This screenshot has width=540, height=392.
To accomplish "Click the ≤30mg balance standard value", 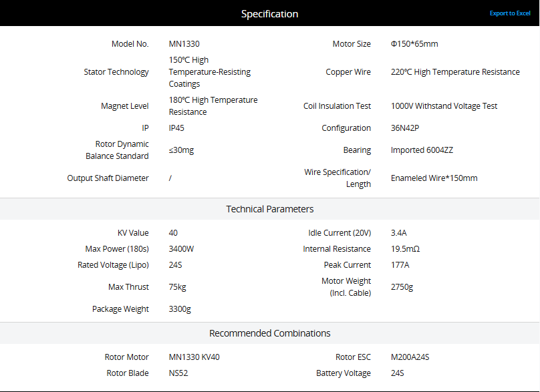I will 181,150.
